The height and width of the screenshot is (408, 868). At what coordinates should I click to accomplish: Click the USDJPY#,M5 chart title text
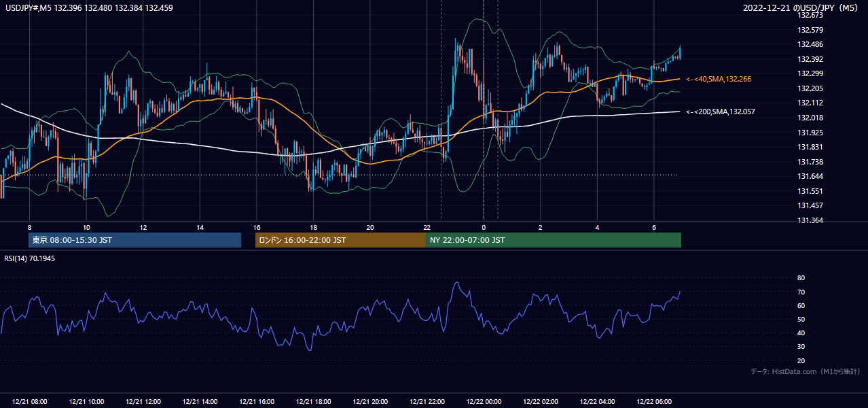click(x=89, y=7)
